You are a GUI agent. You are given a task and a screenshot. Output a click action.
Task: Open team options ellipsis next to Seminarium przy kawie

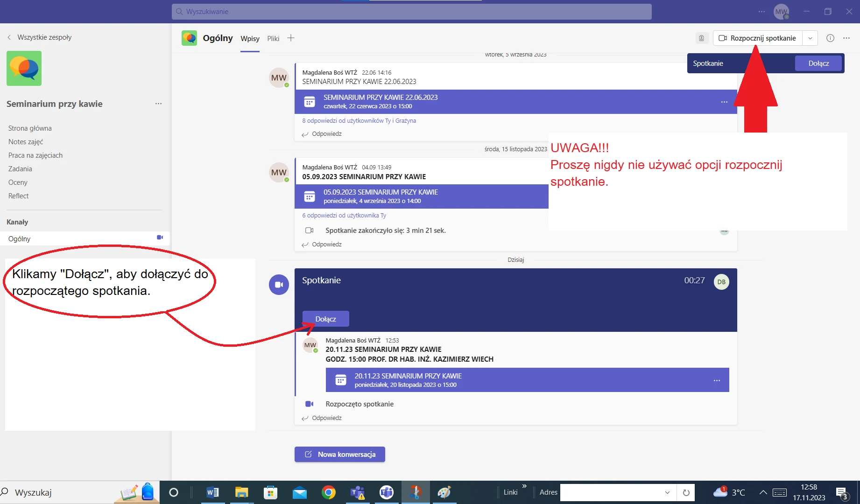click(x=158, y=104)
